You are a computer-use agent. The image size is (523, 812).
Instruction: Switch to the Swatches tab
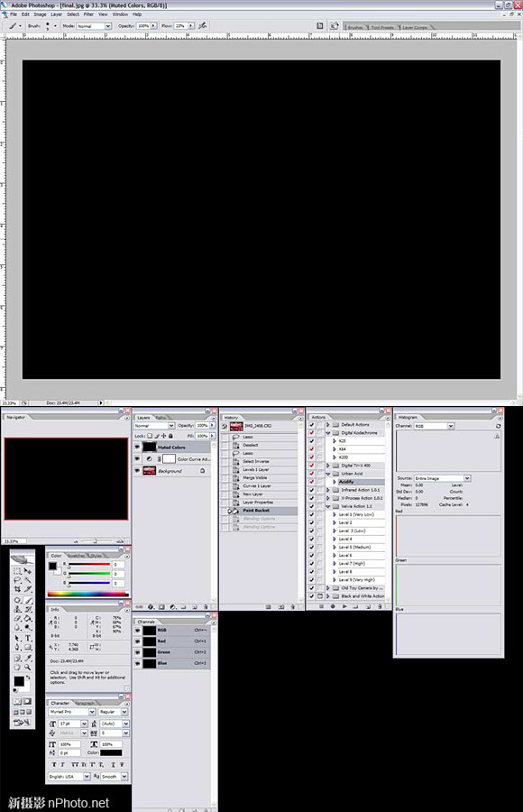click(x=76, y=556)
